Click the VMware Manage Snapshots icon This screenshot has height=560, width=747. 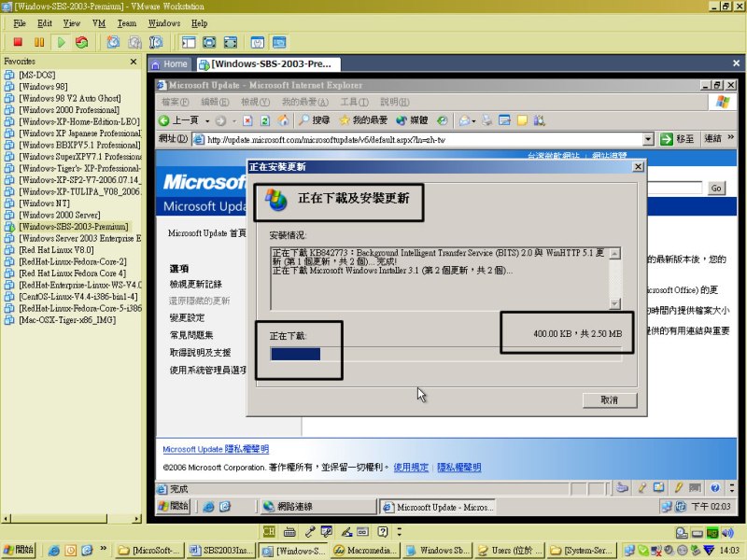[x=156, y=42]
